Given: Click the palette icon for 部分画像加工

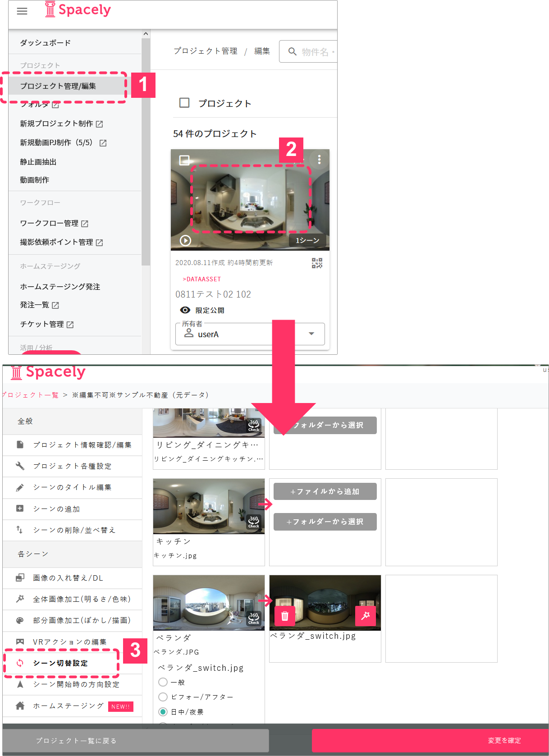Looking at the screenshot, I should [x=20, y=620].
